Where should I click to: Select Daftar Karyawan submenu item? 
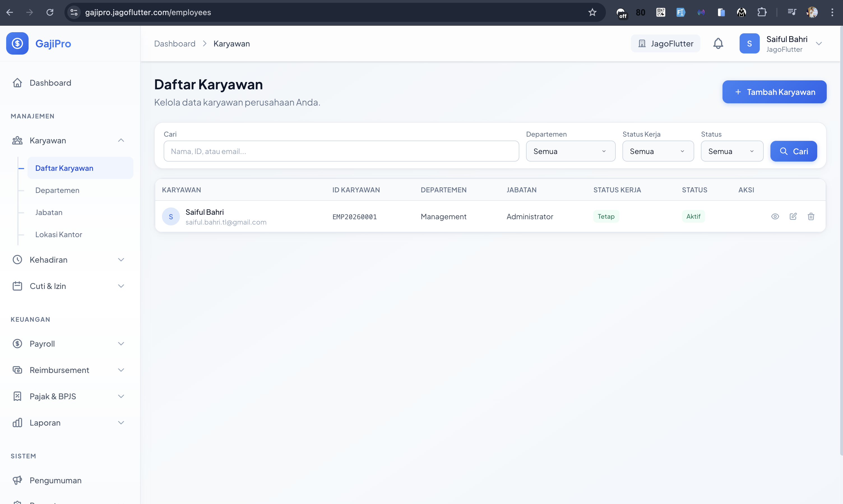(x=80, y=168)
